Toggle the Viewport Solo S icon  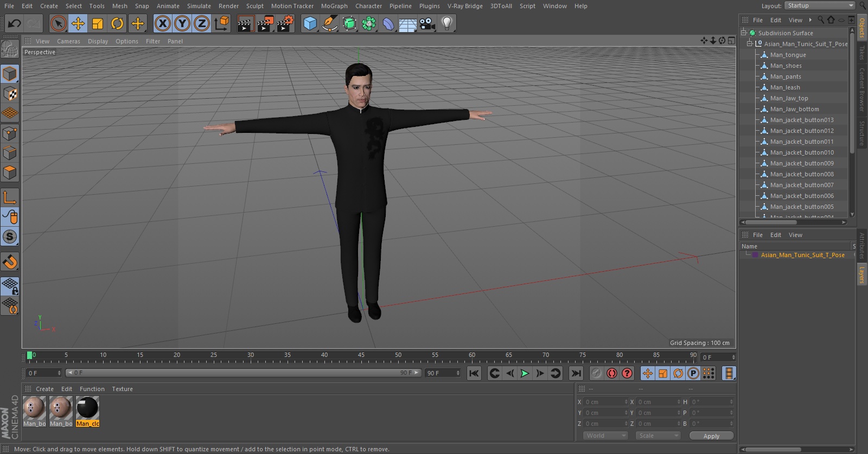coord(10,236)
